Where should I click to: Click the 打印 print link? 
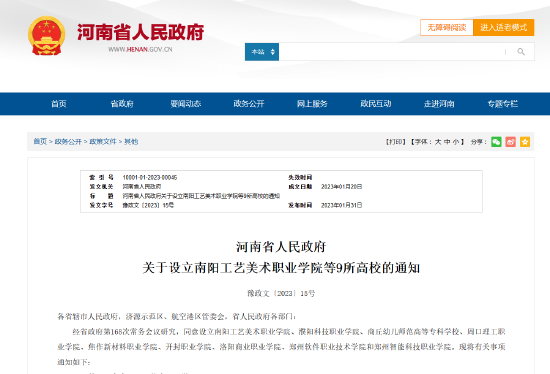pos(396,142)
